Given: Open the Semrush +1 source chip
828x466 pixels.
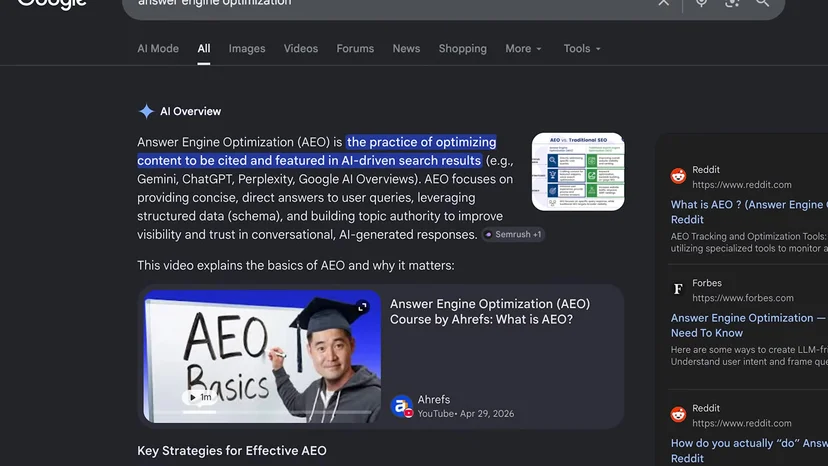Looking at the screenshot, I should pos(513,235).
